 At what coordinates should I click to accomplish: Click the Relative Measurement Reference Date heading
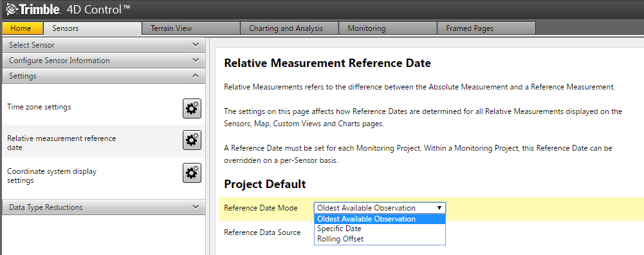tap(327, 63)
